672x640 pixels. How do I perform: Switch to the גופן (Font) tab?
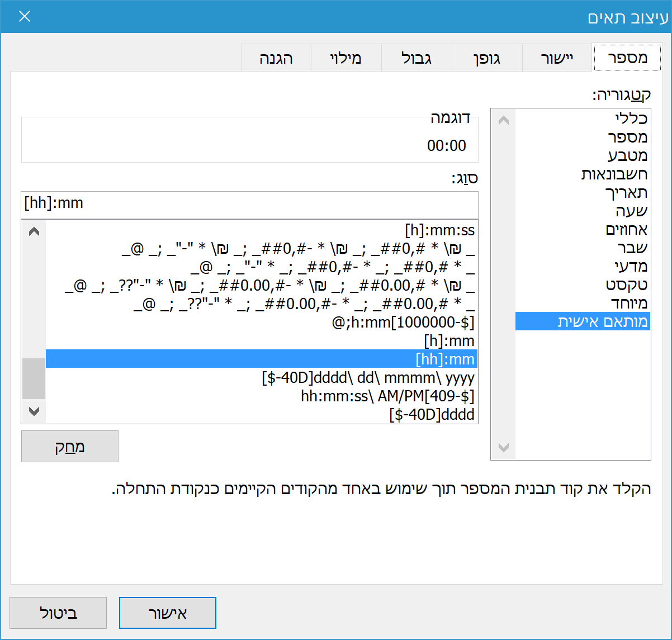click(487, 58)
